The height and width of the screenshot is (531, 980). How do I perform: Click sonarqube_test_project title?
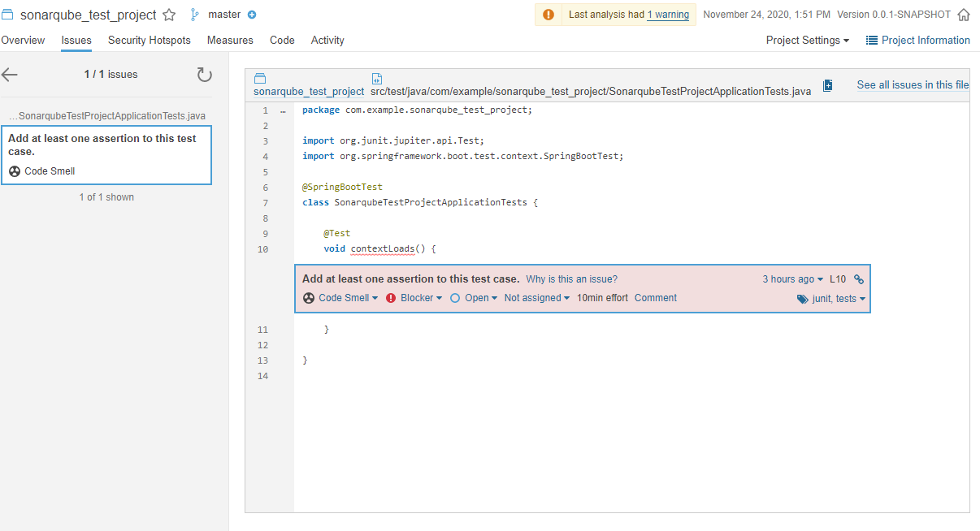pos(88,15)
